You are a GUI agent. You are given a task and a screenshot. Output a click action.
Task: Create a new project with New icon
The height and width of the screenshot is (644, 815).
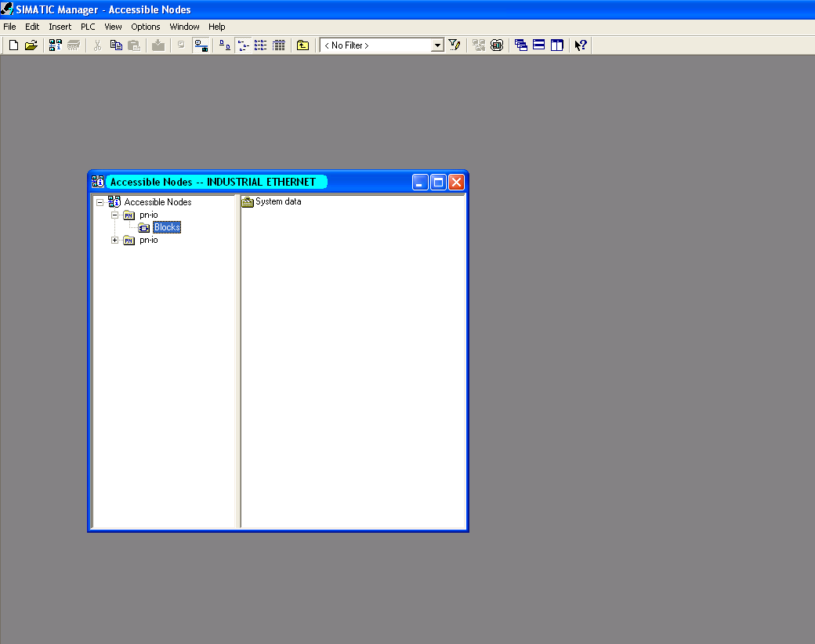[13, 45]
